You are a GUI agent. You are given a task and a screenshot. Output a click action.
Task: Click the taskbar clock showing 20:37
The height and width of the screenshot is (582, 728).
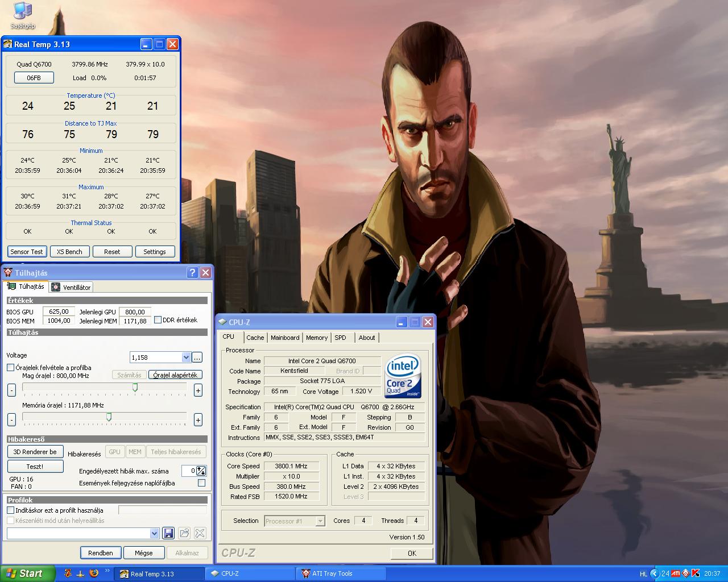click(712, 573)
